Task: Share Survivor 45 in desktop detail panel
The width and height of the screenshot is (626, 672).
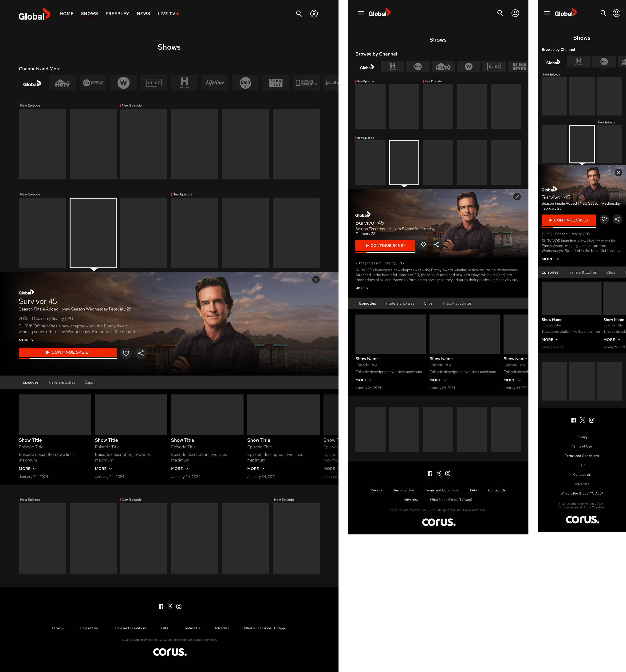Action: point(141,353)
